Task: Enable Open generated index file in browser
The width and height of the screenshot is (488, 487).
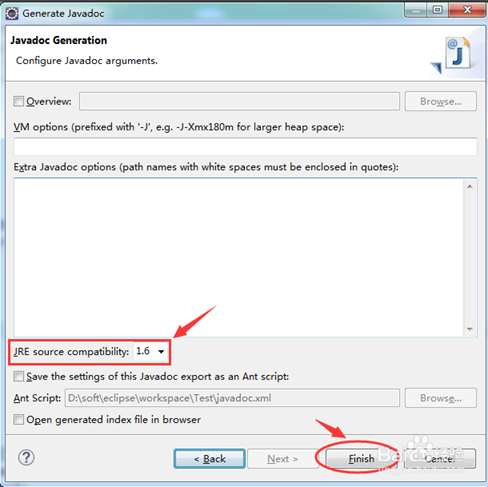Action: point(18,419)
